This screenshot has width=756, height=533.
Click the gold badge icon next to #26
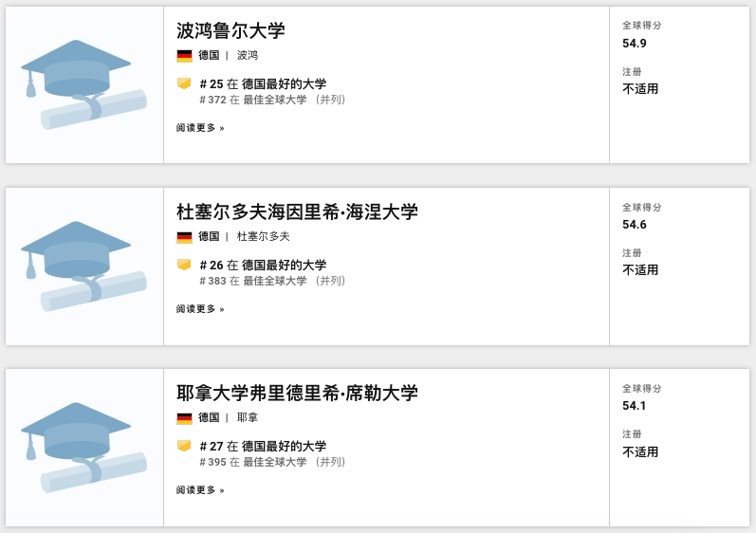point(184,265)
